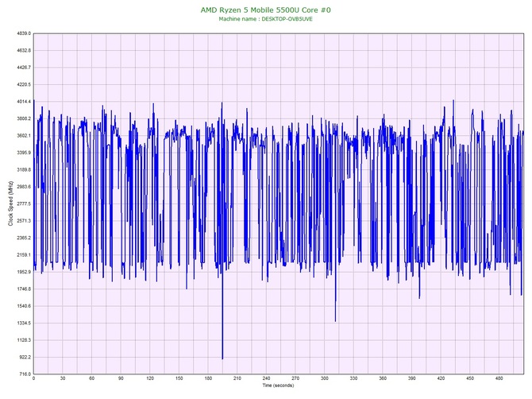This screenshot has height=399, width=532.
Task: Select the 4014.4 y-axis value
Action: [x=23, y=102]
